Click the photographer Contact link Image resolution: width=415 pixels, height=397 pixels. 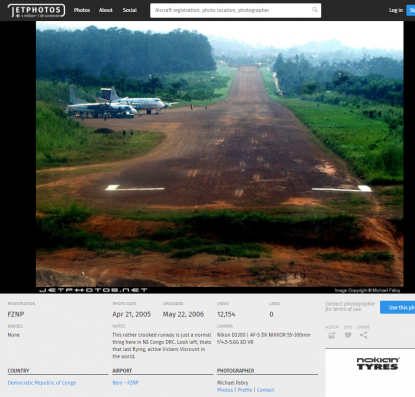[x=265, y=390]
